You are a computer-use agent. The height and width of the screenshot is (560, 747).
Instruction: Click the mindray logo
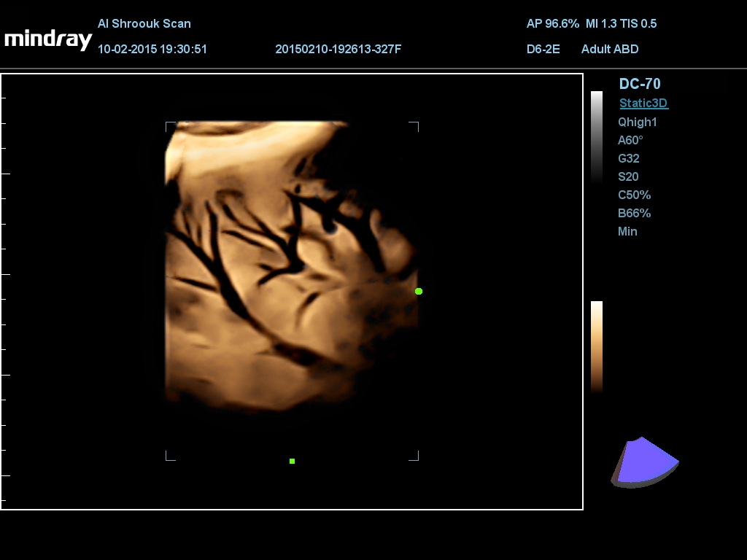[48, 39]
